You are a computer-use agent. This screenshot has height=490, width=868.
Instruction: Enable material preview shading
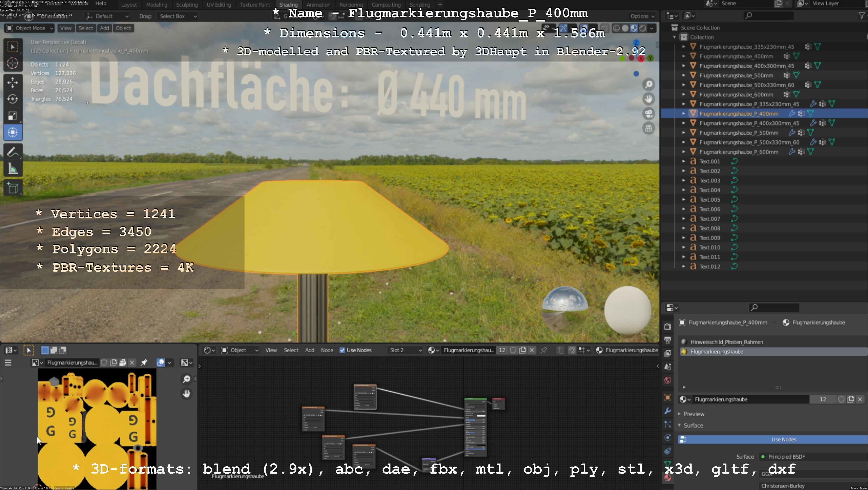pos(634,28)
